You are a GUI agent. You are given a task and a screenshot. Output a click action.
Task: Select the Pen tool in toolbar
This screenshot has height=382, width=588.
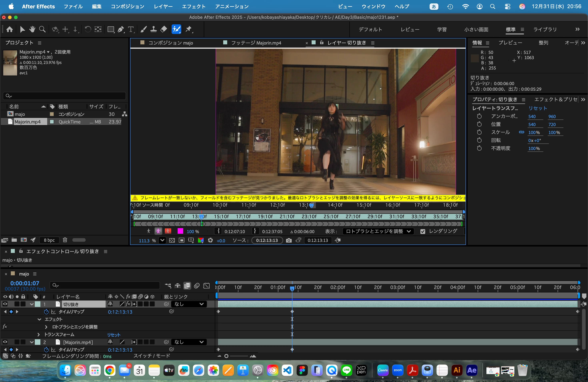[x=121, y=29]
